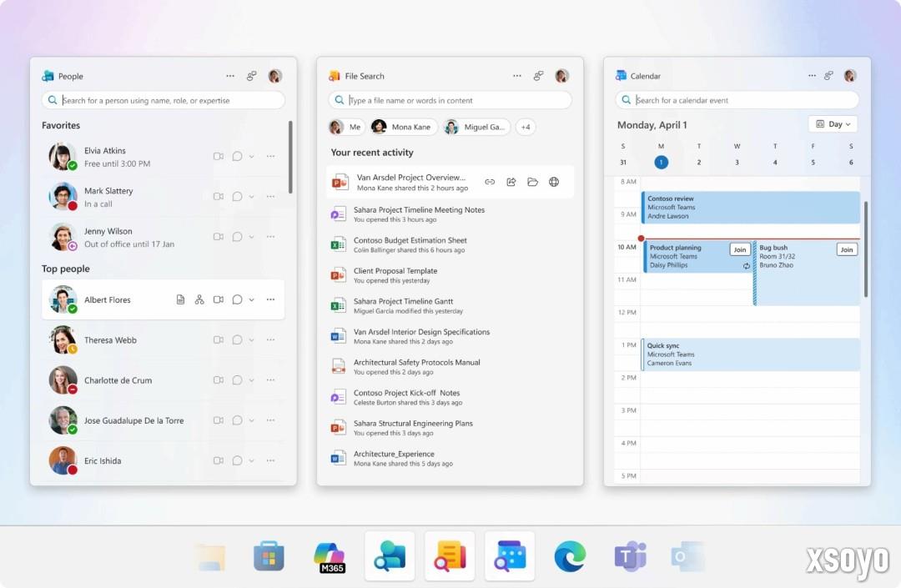Start video call with Elvia Atkins
901x588 pixels.
point(219,156)
